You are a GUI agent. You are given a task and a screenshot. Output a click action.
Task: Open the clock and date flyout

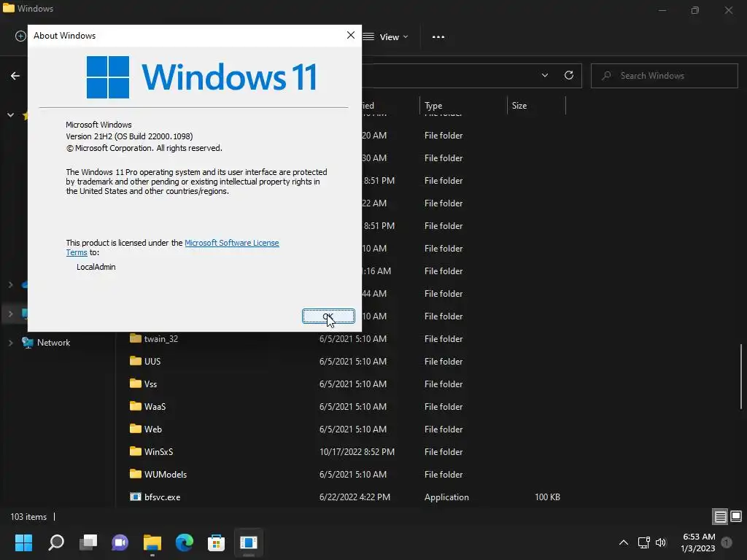pyautogui.click(x=698, y=542)
